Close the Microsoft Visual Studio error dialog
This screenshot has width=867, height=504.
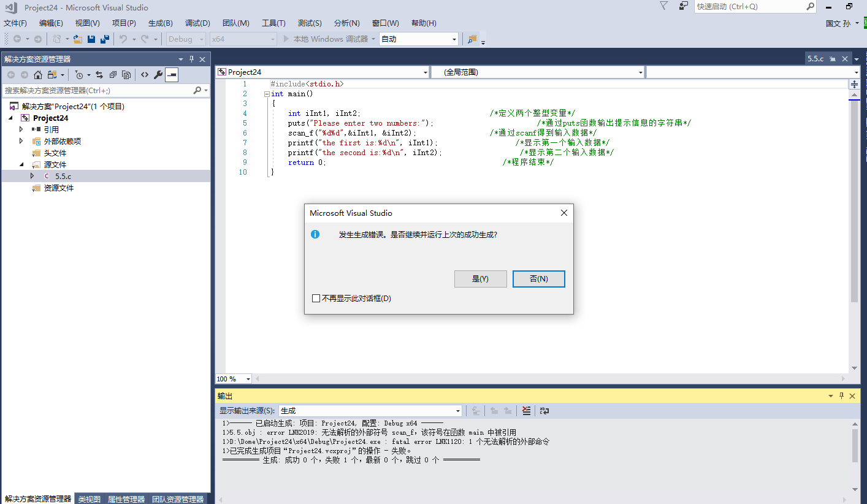[x=564, y=213]
